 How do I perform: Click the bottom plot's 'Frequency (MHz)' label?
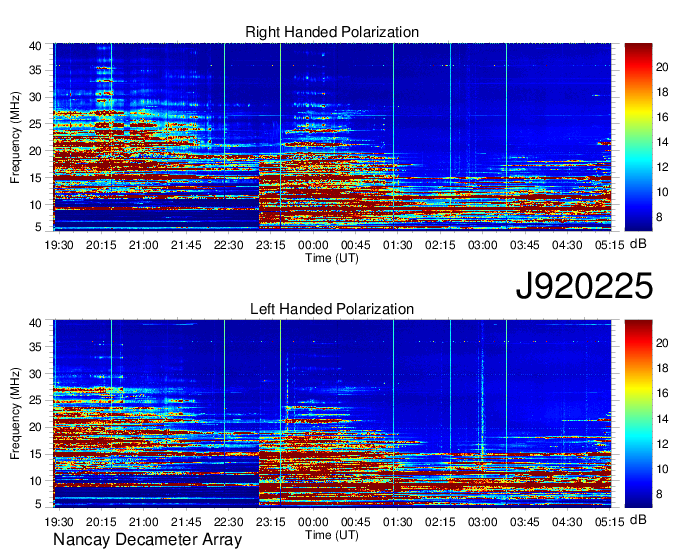pyautogui.click(x=15, y=414)
